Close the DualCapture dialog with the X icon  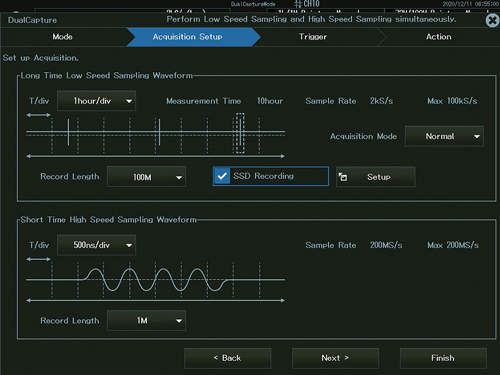coord(492,20)
